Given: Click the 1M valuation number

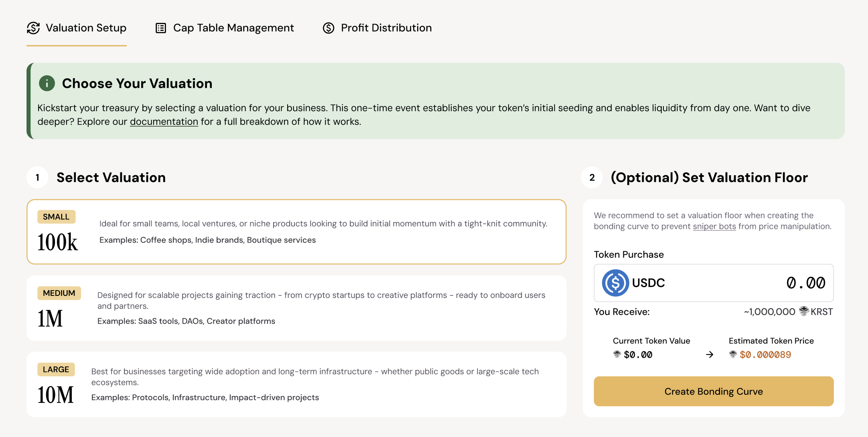Looking at the screenshot, I should (x=50, y=318).
